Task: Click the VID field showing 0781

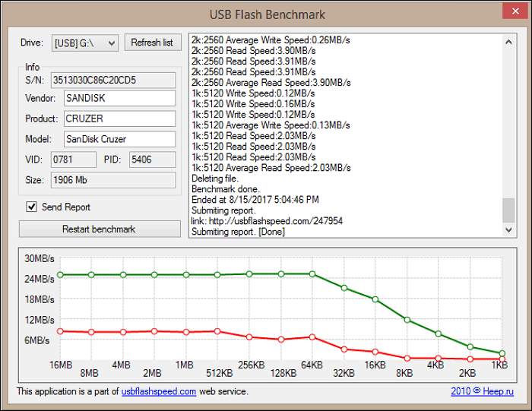Action: 73,160
